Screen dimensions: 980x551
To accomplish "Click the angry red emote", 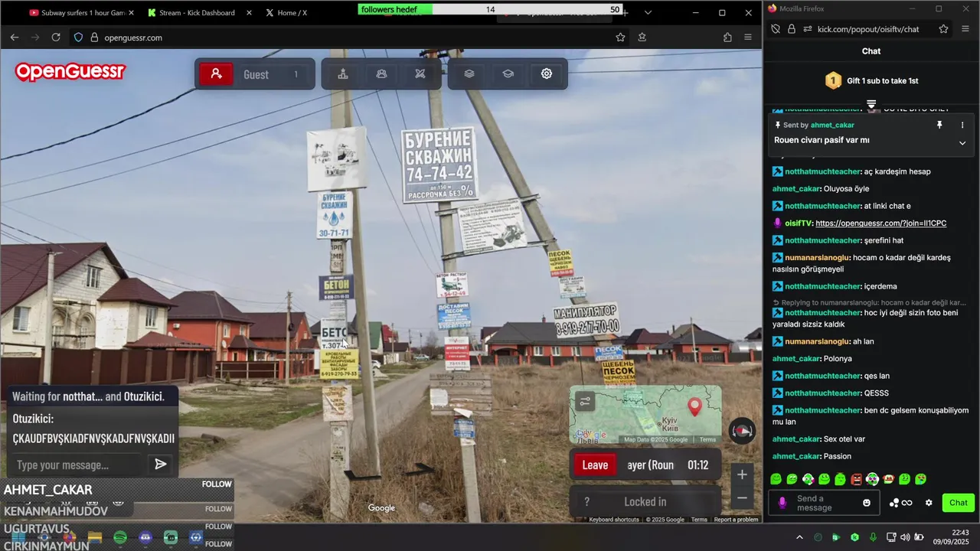I will click(x=856, y=480).
